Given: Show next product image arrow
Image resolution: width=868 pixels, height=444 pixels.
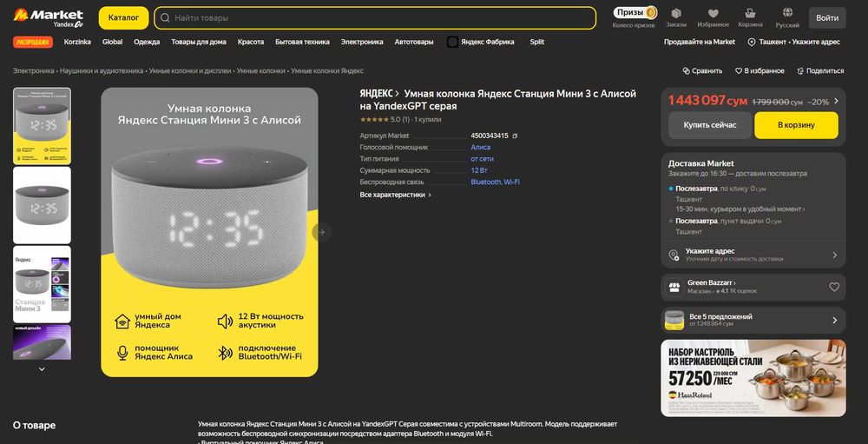Looking at the screenshot, I should [322, 232].
